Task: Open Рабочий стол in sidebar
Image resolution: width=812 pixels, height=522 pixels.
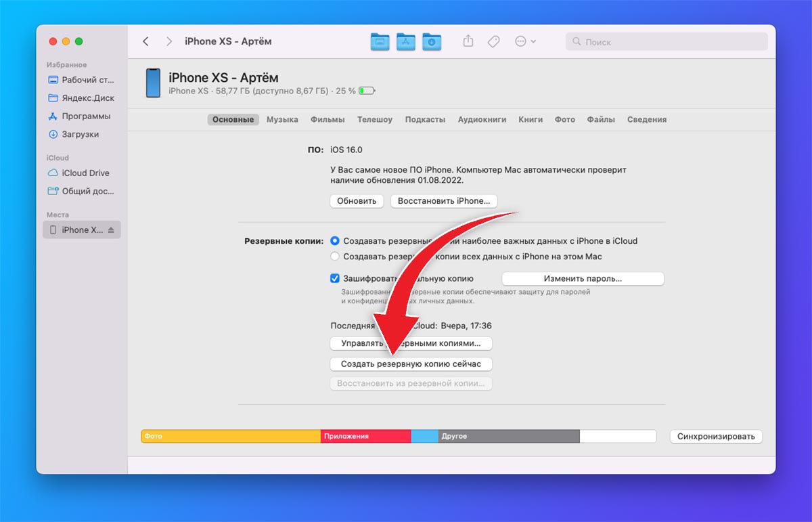Action: pyautogui.click(x=82, y=80)
